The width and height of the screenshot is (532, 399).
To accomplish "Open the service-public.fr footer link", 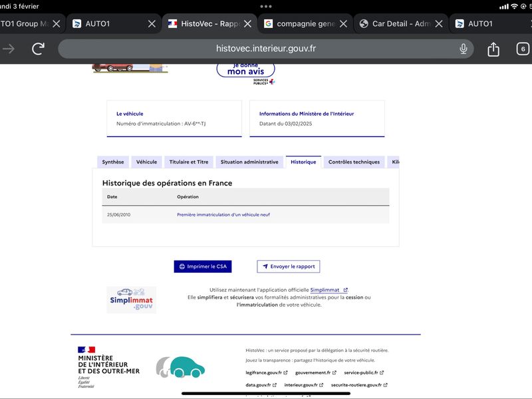I will point(364,372).
